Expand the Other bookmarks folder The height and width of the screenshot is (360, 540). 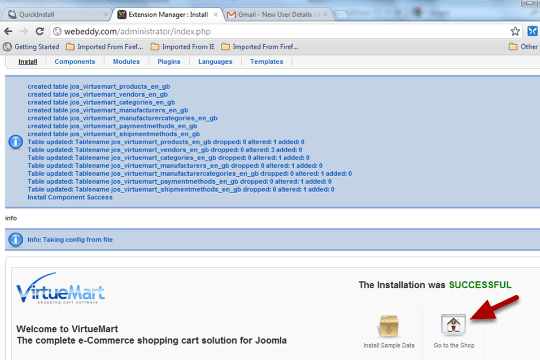click(x=523, y=47)
